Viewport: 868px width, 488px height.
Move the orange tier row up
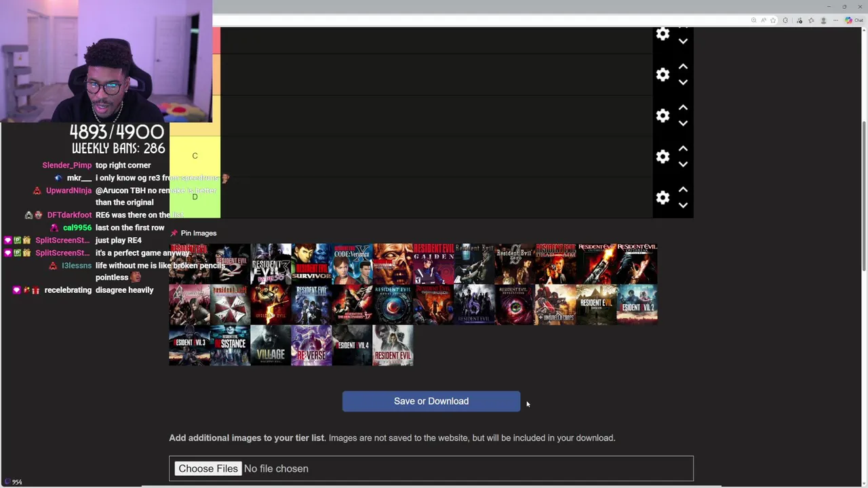pyautogui.click(x=683, y=66)
